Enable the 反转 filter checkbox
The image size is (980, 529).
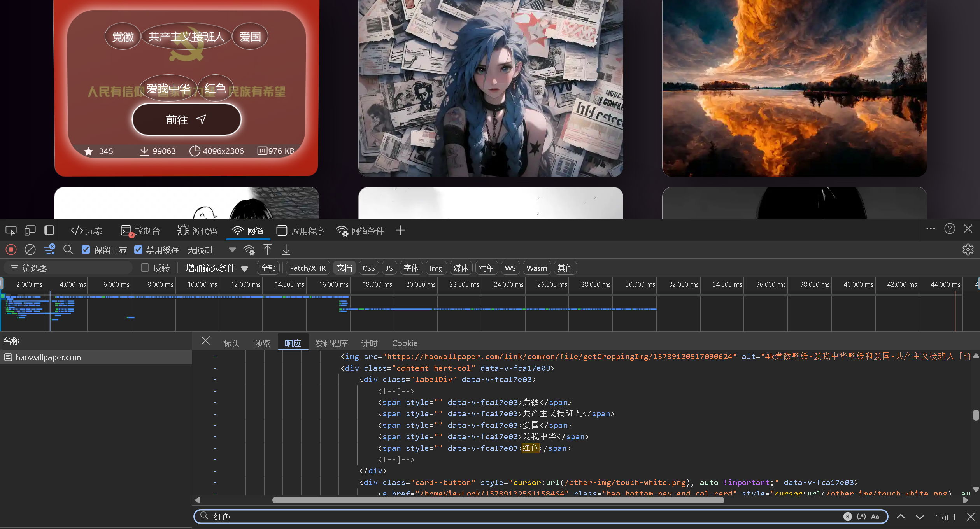[145, 268]
